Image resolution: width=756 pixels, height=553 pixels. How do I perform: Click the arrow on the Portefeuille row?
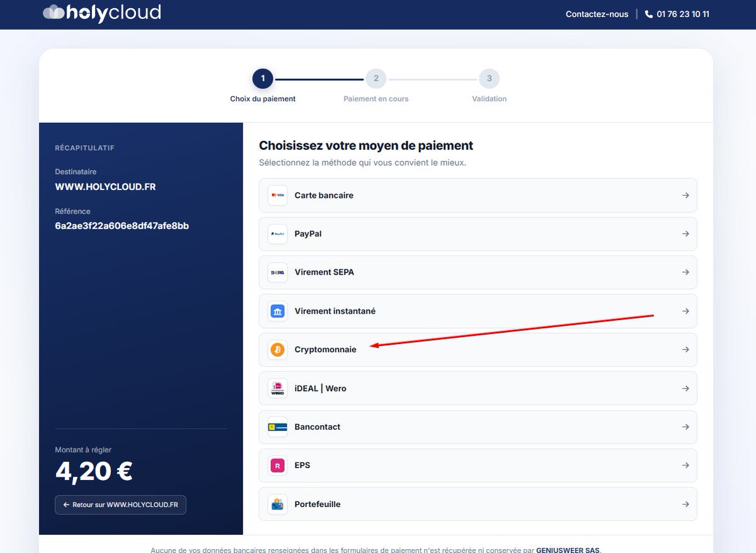685,504
